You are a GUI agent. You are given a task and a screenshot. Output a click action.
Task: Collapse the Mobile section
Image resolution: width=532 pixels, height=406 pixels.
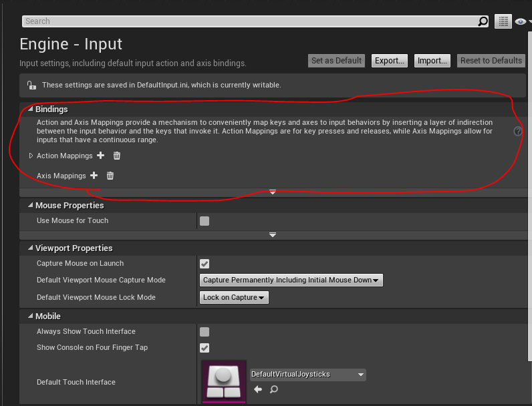(x=31, y=317)
